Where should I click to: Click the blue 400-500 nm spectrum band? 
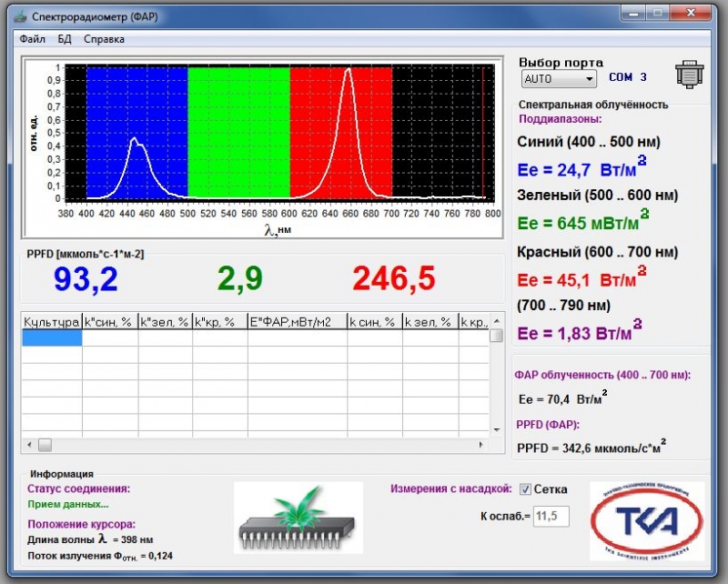[137, 132]
